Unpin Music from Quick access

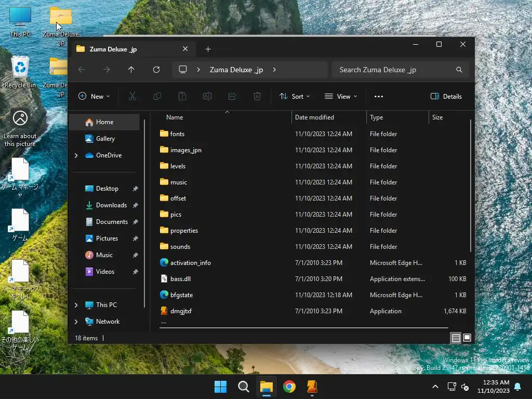tap(136, 255)
